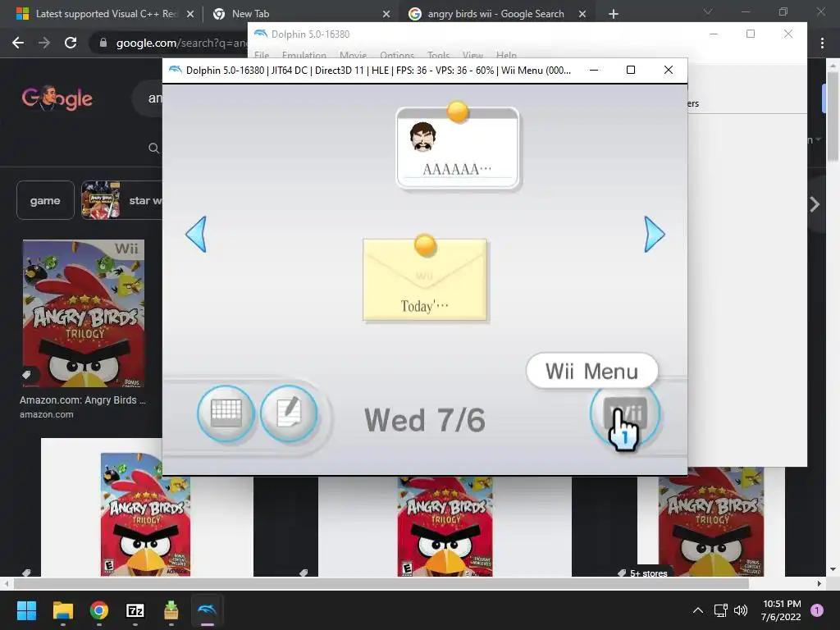
Task: Open the create message memo button
Action: point(290,413)
